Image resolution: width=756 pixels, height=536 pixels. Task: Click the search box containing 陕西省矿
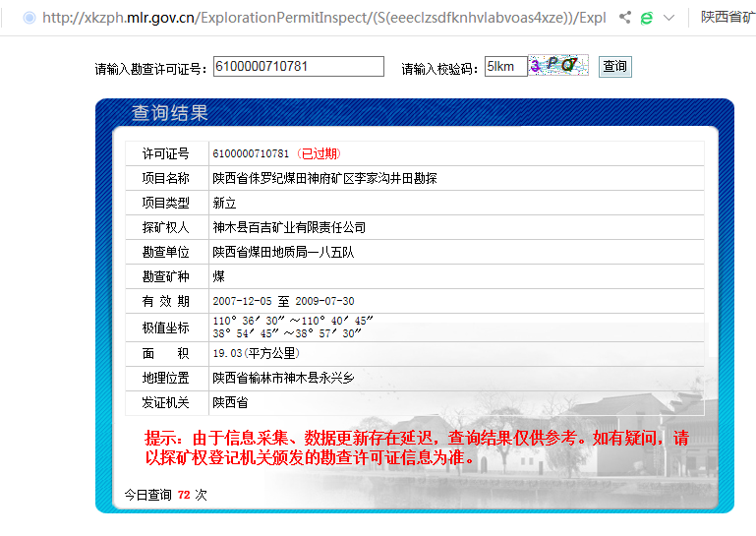(727, 18)
